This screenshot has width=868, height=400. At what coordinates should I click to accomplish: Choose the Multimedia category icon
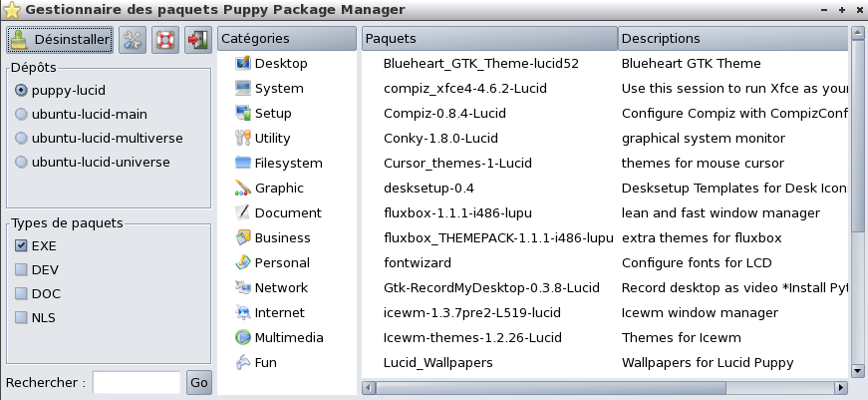coord(242,337)
